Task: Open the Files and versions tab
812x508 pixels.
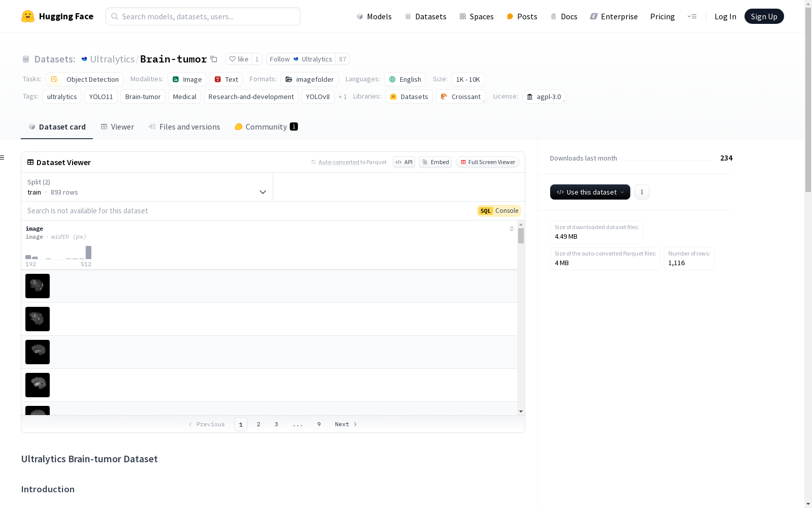Action: coord(184,127)
